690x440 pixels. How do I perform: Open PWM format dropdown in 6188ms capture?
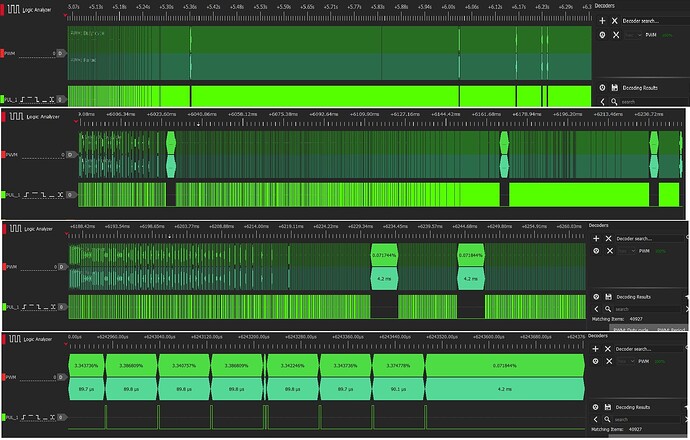click(626, 251)
